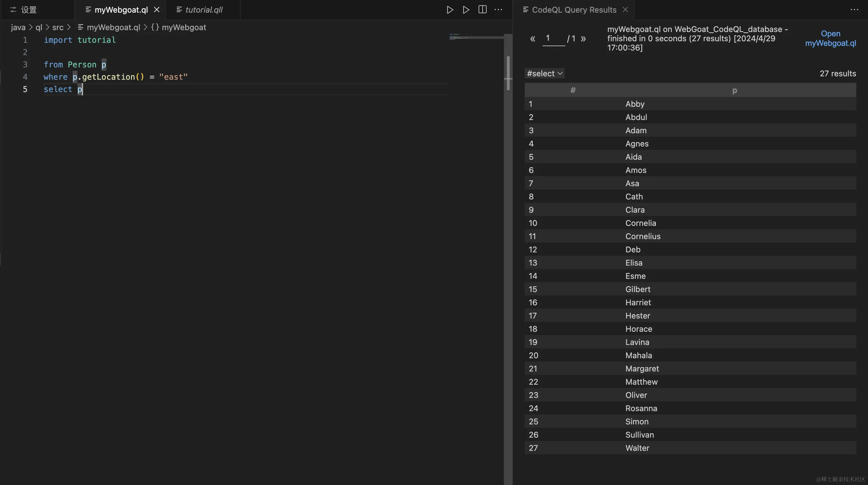The width and height of the screenshot is (868, 485).
Task: Select the Cornelia result row
Action: click(x=691, y=223)
